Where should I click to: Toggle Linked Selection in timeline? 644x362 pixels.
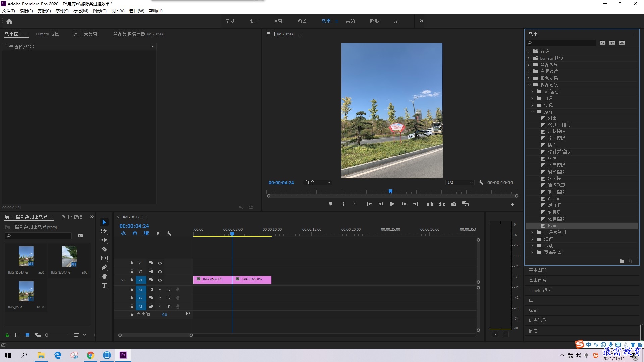[146, 233]
